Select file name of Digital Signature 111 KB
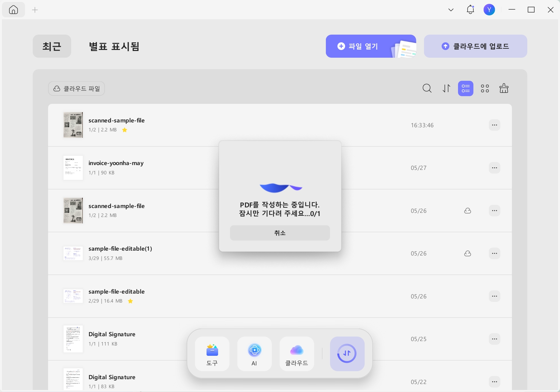The image size is (560, 392). click(112, 334)
